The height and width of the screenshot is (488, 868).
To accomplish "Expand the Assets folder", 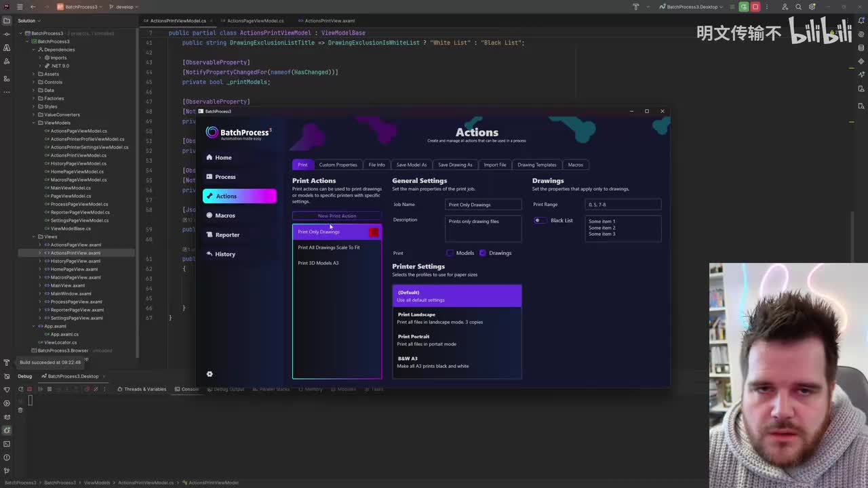I will 33,74.
